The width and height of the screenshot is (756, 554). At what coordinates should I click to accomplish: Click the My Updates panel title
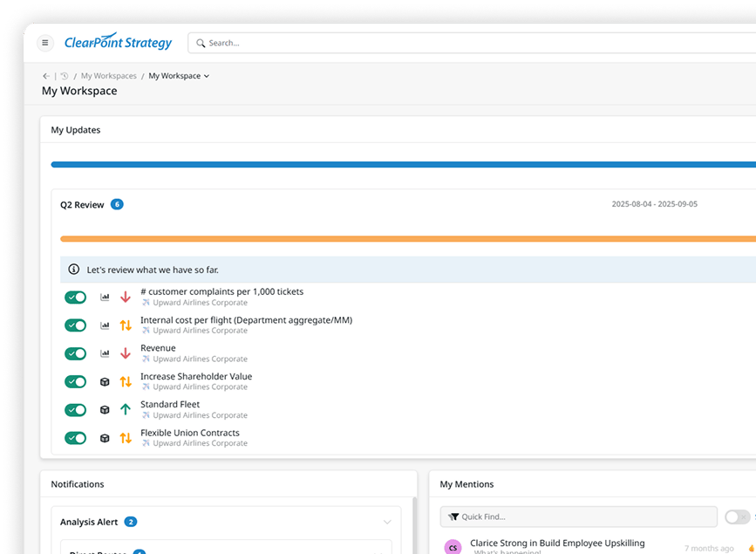pyautogui.click(x=76, y=130)
